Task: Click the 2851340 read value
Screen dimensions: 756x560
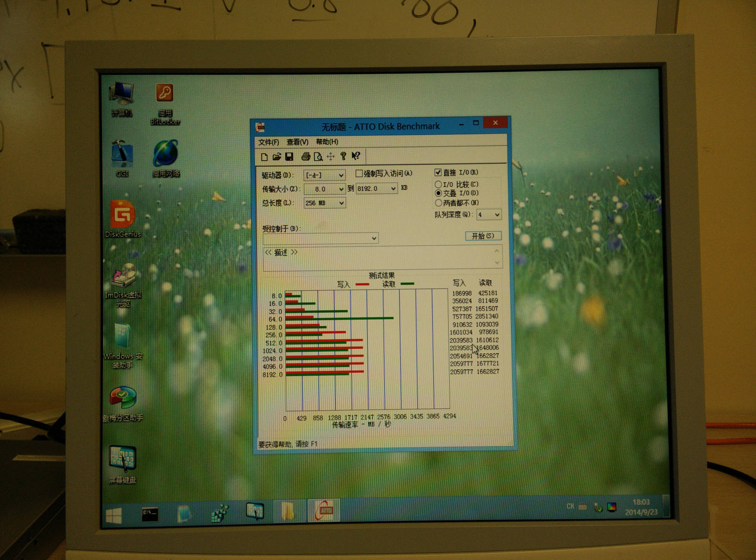Action: tap(487, 316)
